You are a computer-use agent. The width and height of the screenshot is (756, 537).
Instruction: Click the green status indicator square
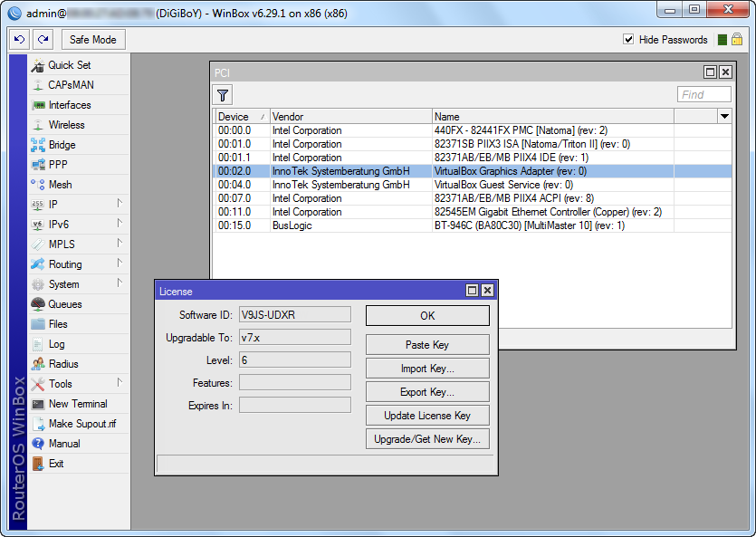pos(723,40)
